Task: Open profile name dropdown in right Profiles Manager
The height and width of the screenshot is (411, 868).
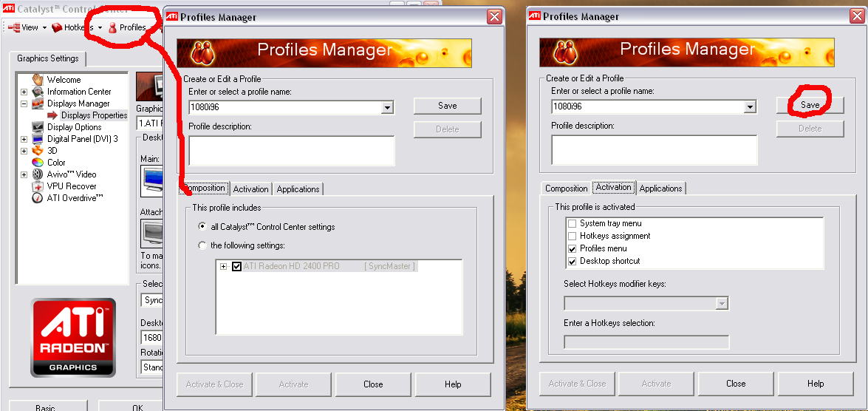Action: 750,107
